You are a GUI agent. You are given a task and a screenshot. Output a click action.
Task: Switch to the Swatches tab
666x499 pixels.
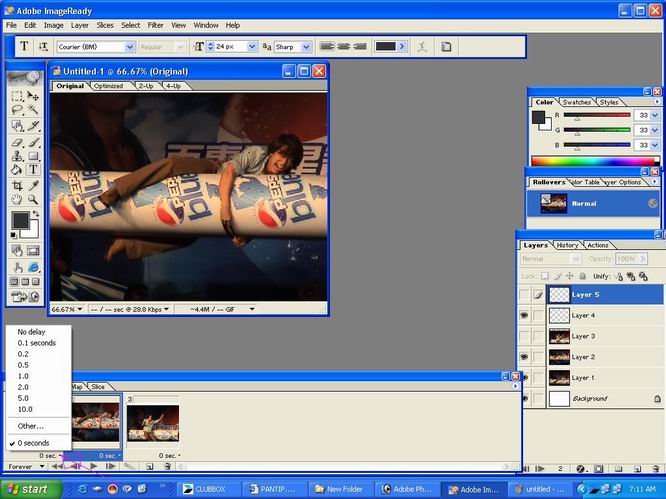tap(576, 102)
